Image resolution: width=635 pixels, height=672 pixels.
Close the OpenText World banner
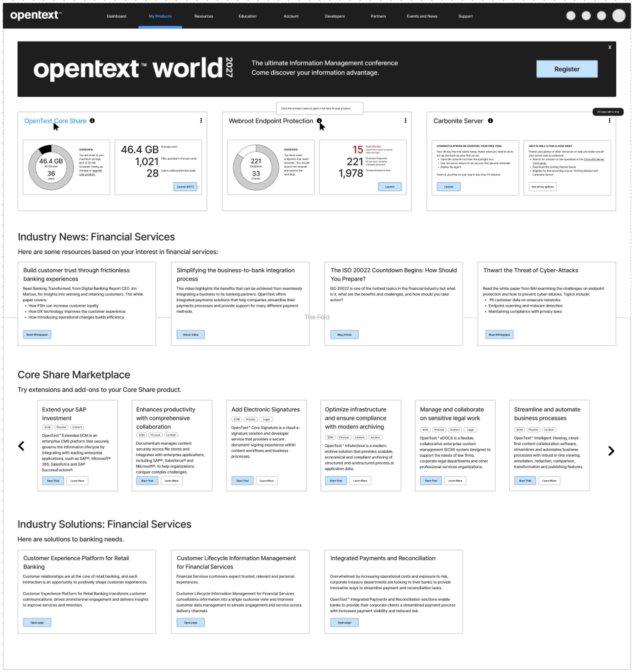click(x=610, y=47)
